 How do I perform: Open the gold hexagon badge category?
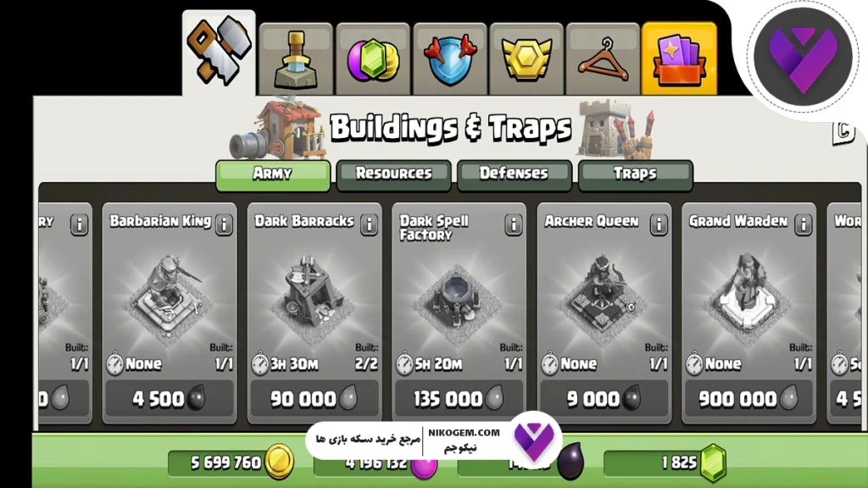(526, 59)
